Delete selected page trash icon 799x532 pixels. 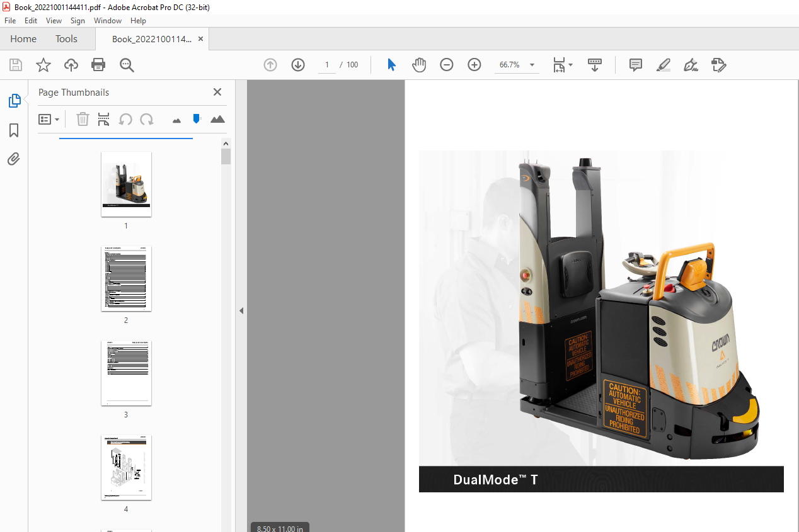(83, 119)
